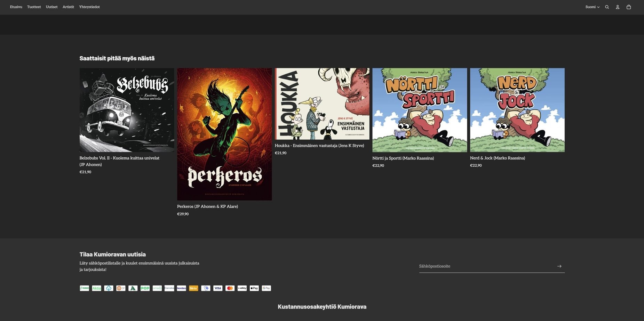Image resolution: width=644 pixels, height=321 pixels.
Task: Click the Nerd & Jock cover thumbnail
Action: click(517, 110)
